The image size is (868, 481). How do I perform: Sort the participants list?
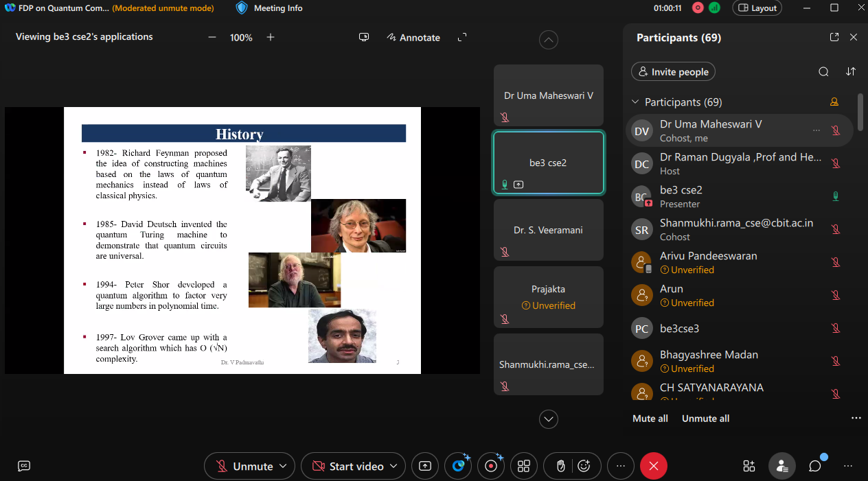851,71
